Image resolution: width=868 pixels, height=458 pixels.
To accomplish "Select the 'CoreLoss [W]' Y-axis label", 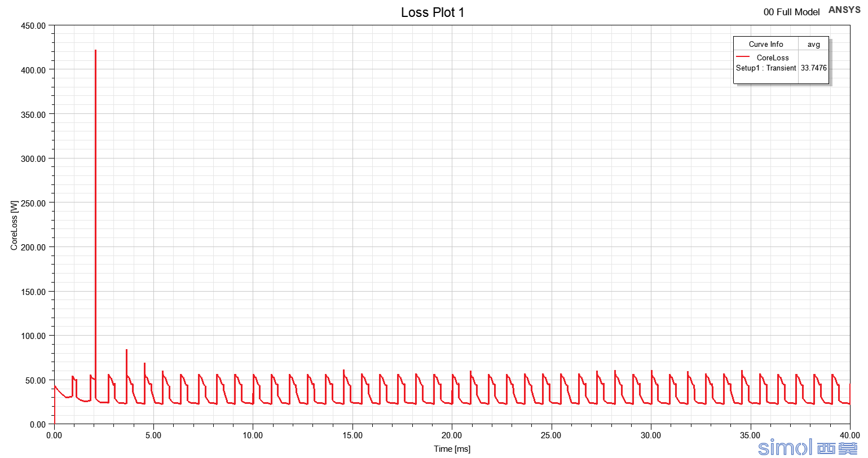I will (15, 225).
